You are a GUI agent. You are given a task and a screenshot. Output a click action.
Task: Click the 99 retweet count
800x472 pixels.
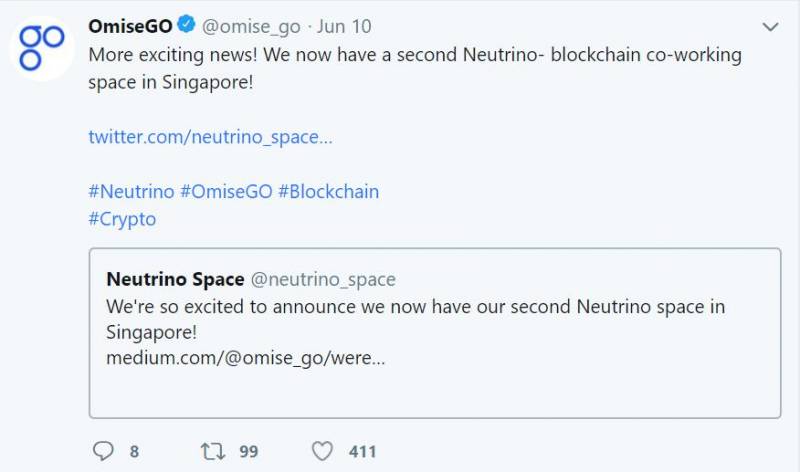(248, 452)
